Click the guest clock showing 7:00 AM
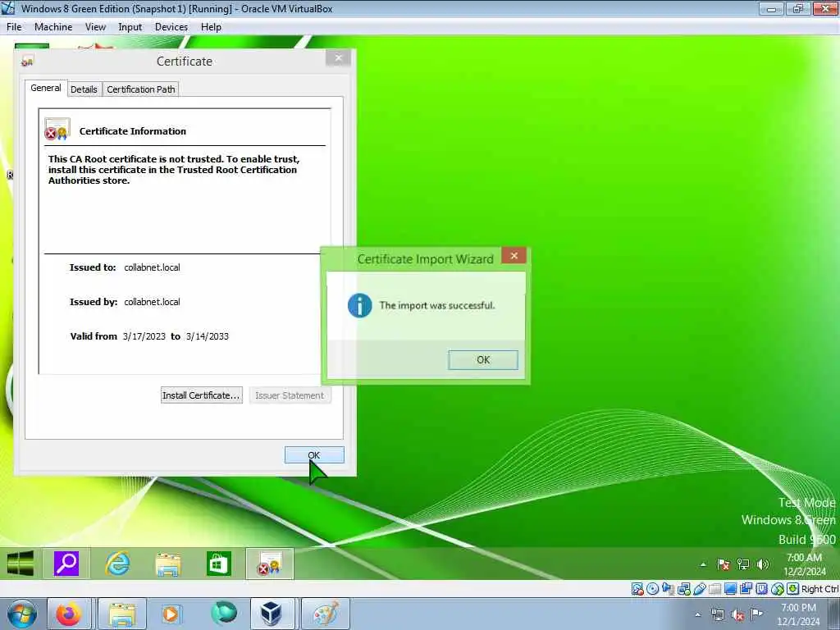This screenshot has width=840, height=630. pos(805,564)
